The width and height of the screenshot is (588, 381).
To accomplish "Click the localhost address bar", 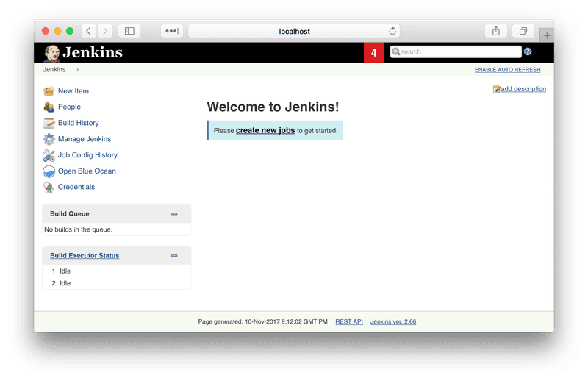I will coord(294,31).
